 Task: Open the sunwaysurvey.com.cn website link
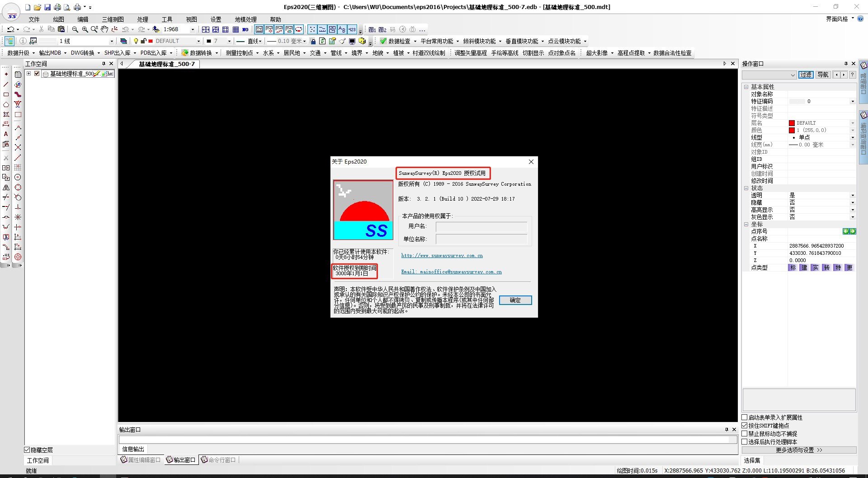click(442, 256)
